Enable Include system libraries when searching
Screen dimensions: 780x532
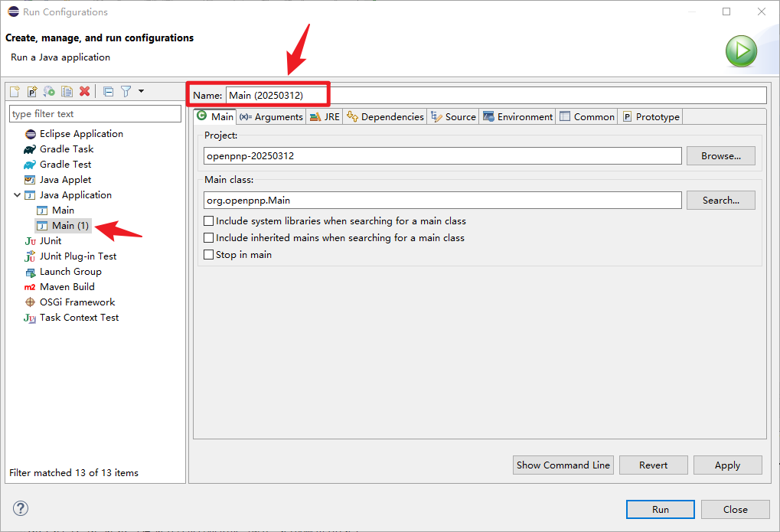pos(209,221)
